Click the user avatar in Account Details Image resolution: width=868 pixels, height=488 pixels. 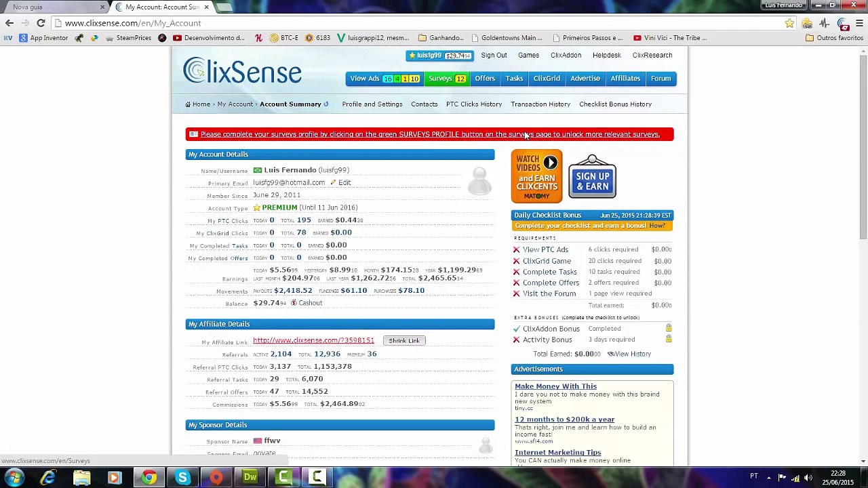point(479,182)
